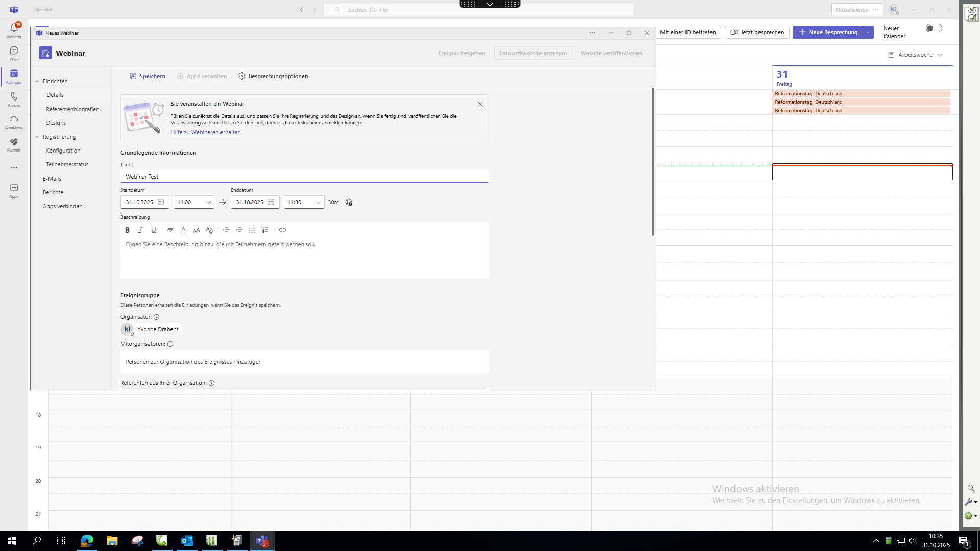Insert a hyperlink in the description
980x551 pixels.
[282, 230]
